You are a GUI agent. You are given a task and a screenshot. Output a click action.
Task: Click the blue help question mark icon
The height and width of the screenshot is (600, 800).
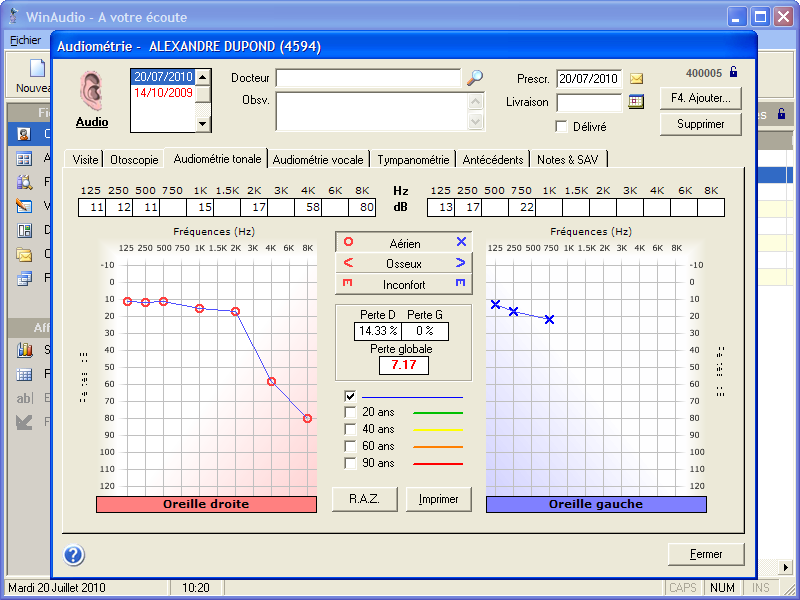[74, 555]
